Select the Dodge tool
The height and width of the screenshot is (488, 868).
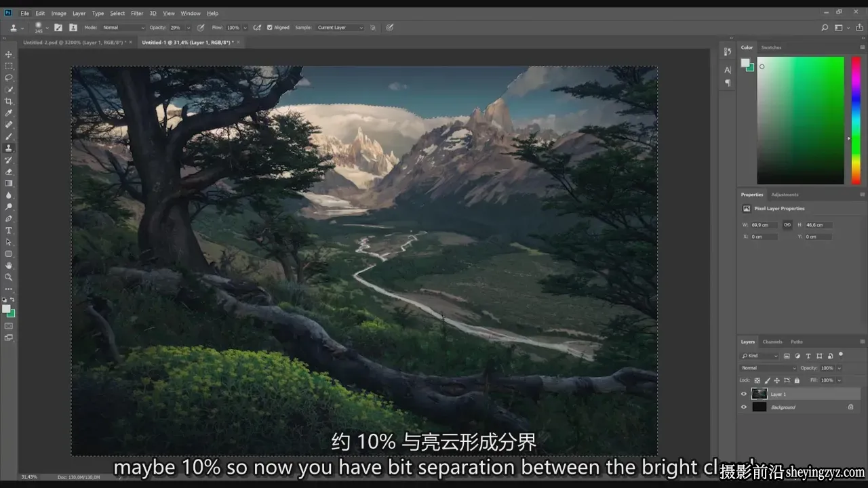[x=9, y=207]
